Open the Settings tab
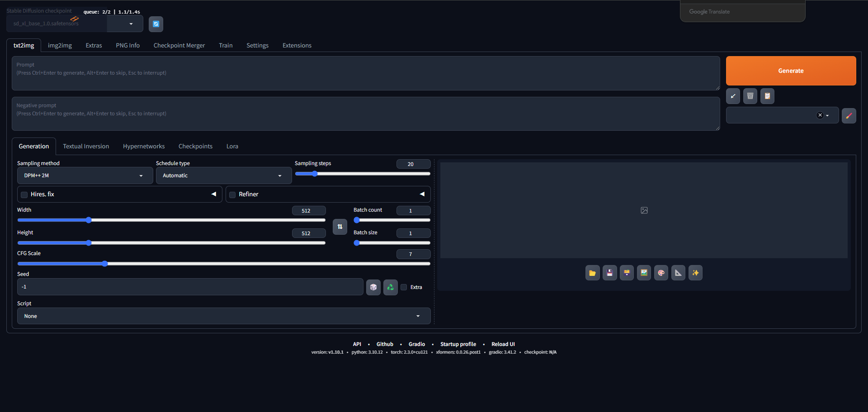The height and width of the screenshot is (412, 868). coord(257,45)
